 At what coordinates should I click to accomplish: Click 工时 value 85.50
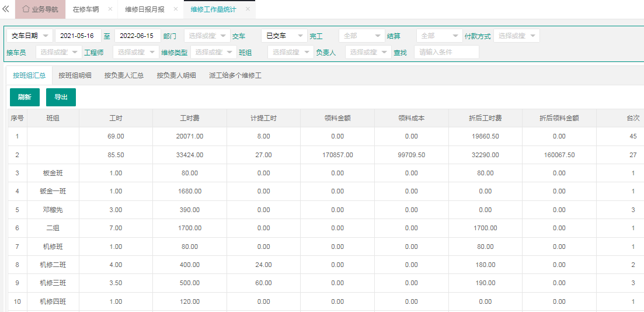(116, 155)
